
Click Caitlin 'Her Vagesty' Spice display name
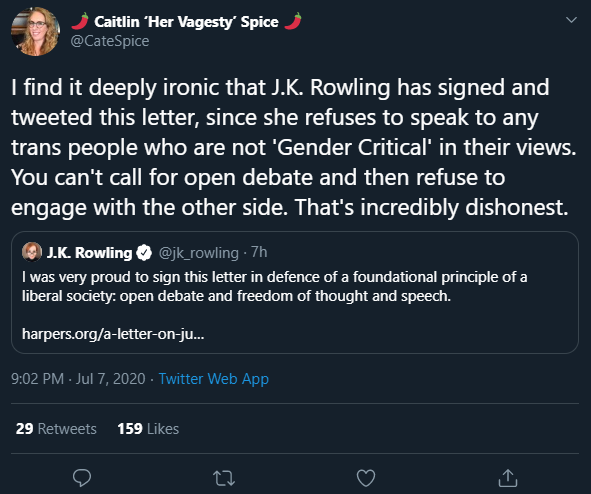click(187, 21)
